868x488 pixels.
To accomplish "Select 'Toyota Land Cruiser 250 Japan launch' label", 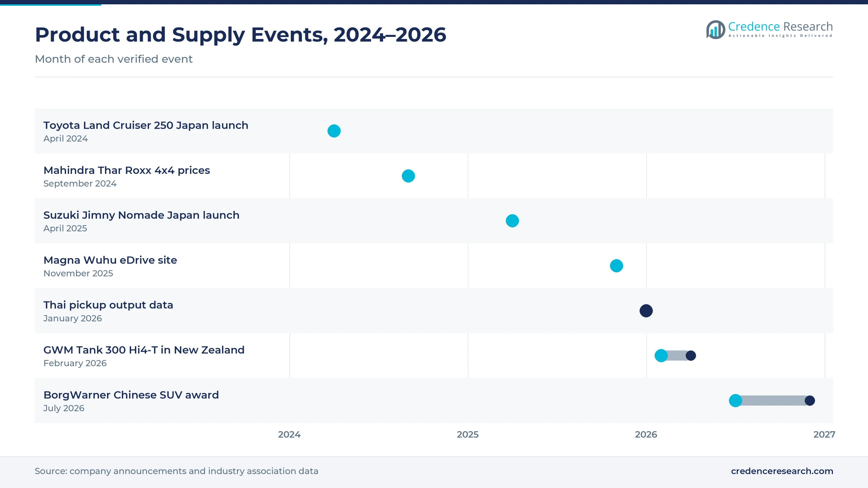I will (x=146, y=125).
